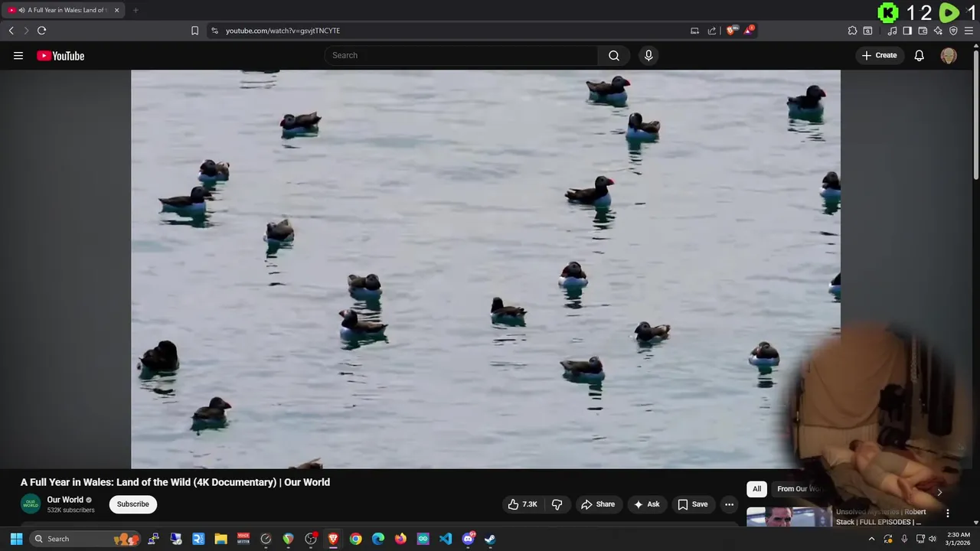980x551 pixels.
Task: Start voice search with microphone icon
Action: click(x=648, y=55)
